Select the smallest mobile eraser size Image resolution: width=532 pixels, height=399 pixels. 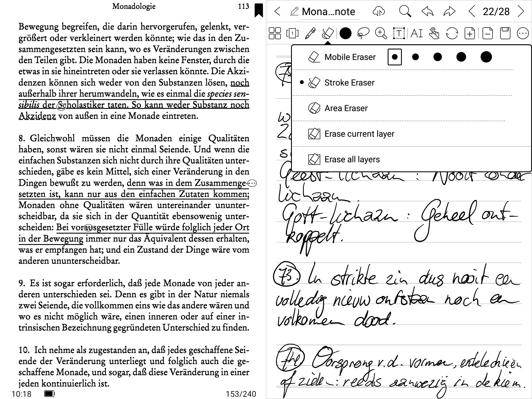click(394, 57)
